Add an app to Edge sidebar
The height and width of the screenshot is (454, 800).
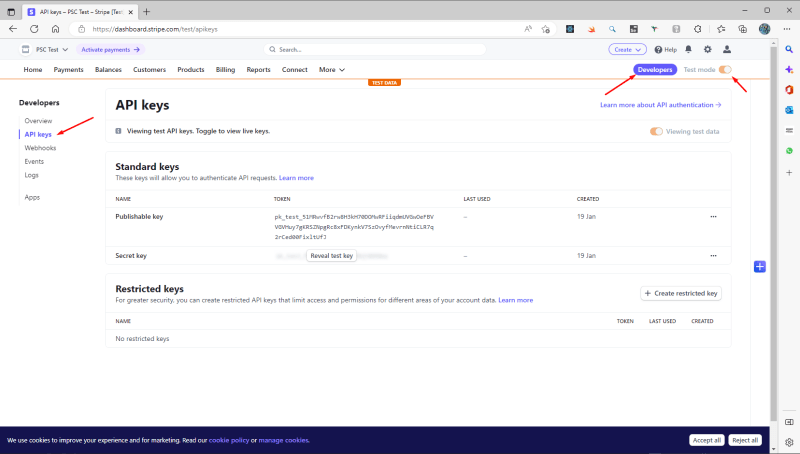[789, 173]
